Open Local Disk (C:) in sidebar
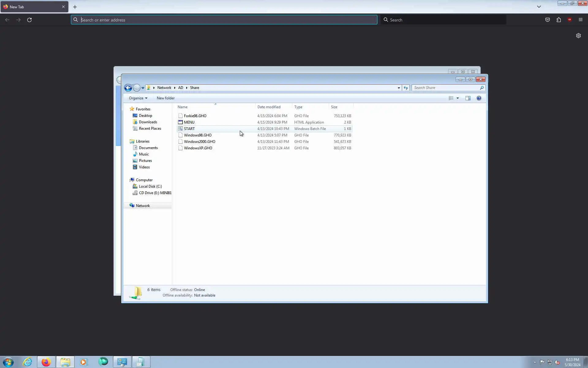This screenshot has width=588, height=368. coord(150,186)
